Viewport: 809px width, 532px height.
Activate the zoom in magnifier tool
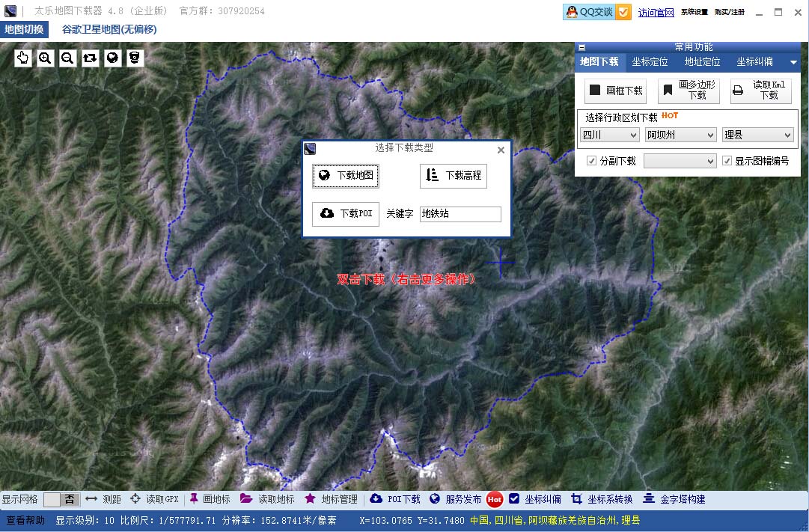[46, 58]
